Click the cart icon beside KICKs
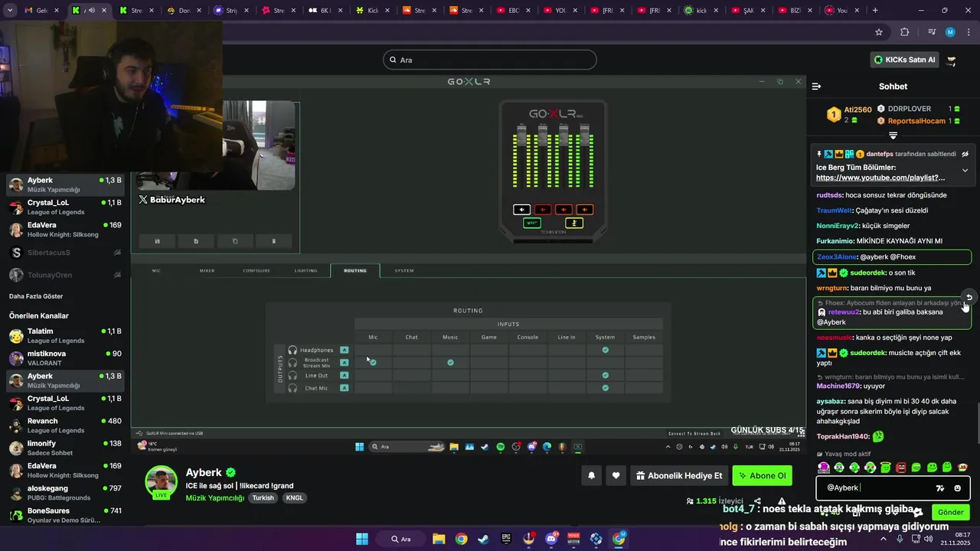This screenshot has width=980, height=551. 952,60
